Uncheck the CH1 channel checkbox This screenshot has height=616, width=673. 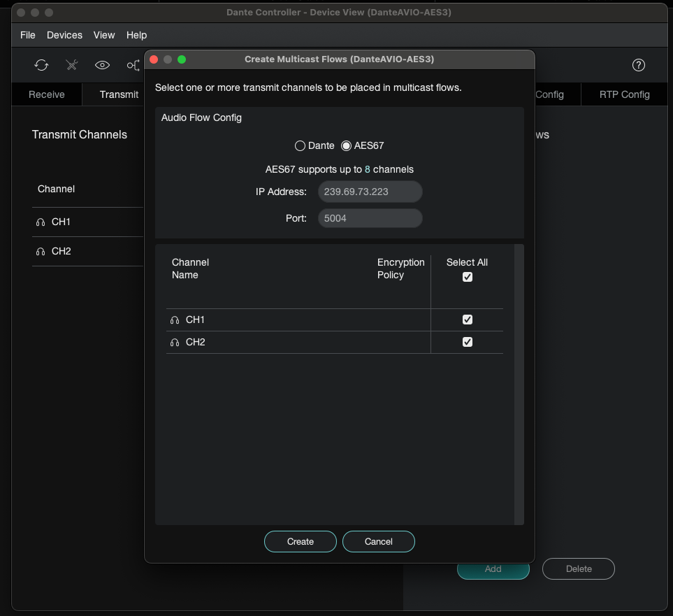pos(468,320)
